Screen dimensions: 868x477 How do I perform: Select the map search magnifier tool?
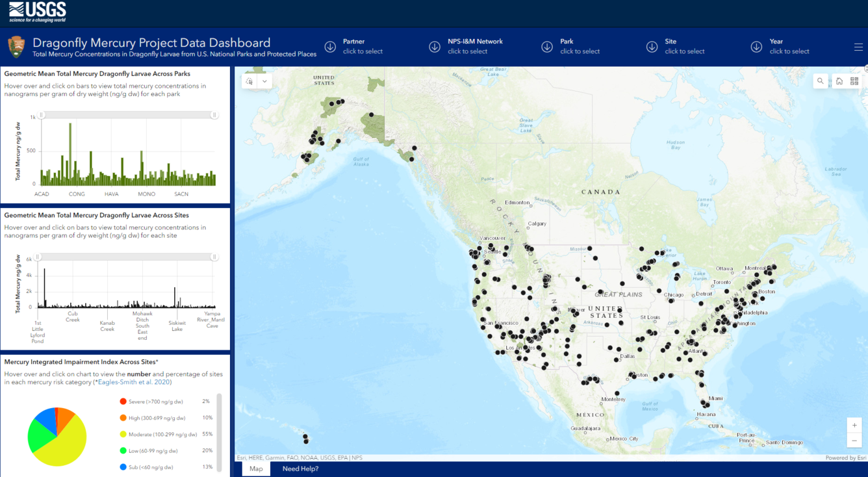tap(821, 81)
